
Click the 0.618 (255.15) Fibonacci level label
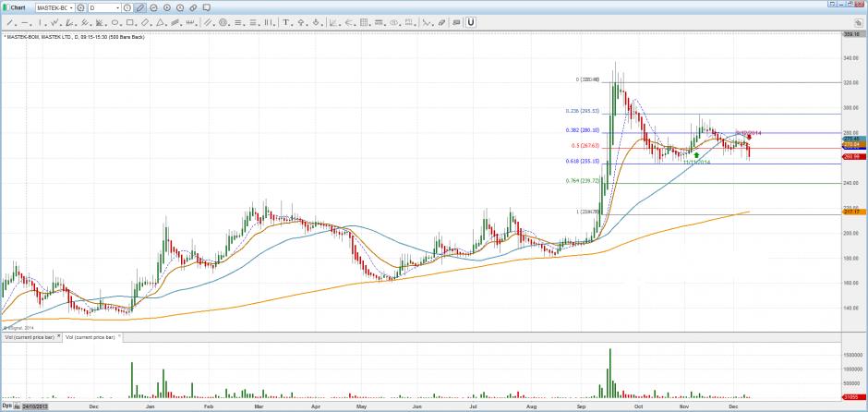click(583, 161)
